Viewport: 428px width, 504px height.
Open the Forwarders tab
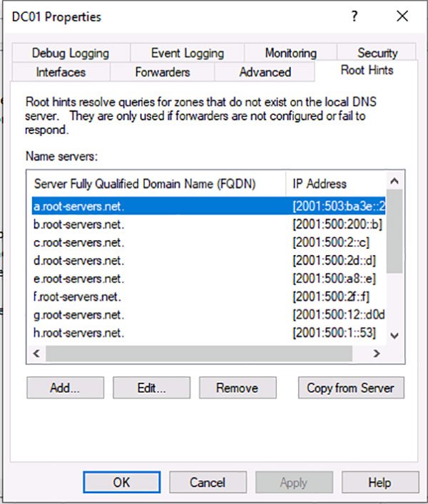(x=163, y=72)
